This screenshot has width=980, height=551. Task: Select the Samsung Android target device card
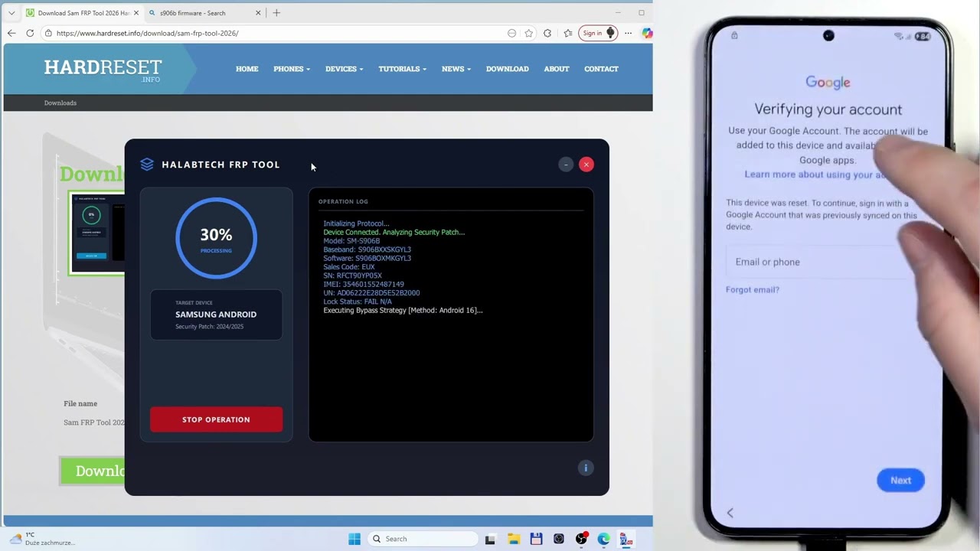point(216,315)
